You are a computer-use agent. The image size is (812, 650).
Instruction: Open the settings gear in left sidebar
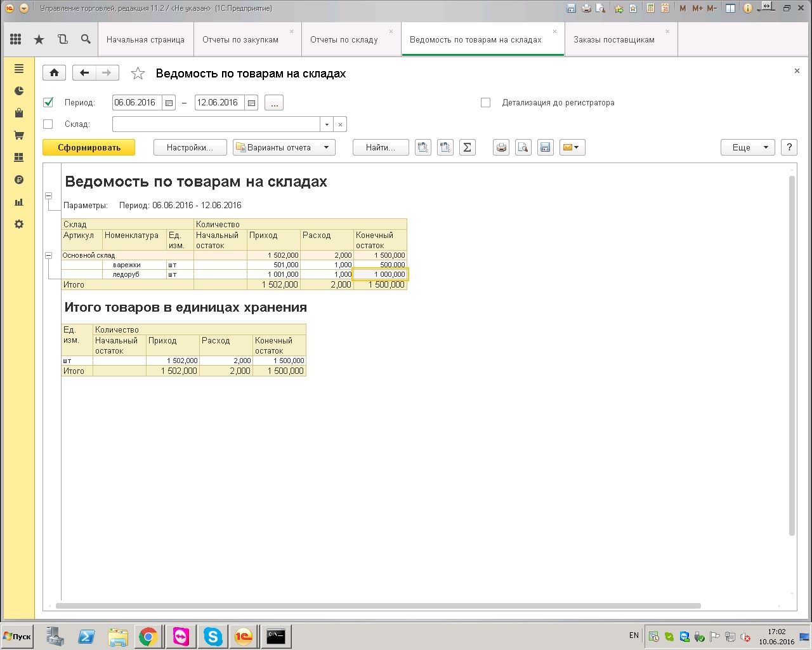point(19,224)
